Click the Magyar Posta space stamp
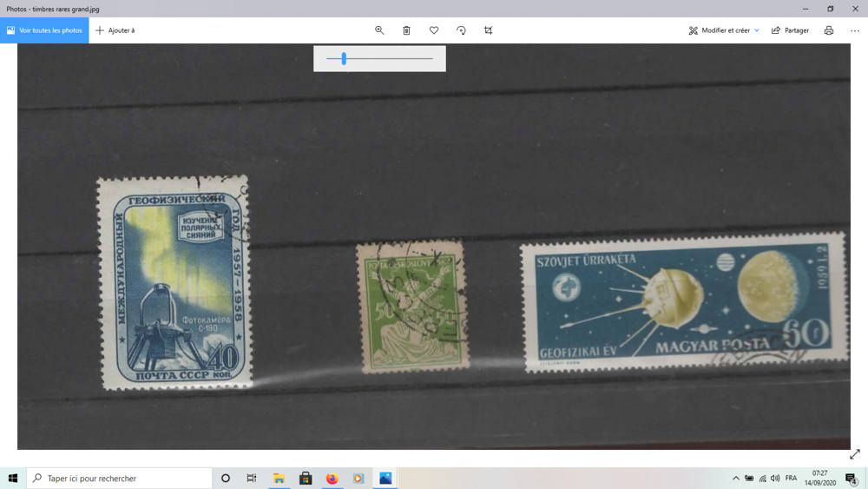This screenshot has width=868, height=489. 684,301
